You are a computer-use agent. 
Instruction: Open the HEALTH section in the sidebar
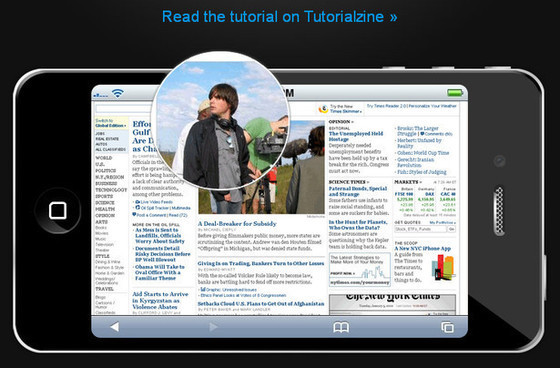click(105, 209)
